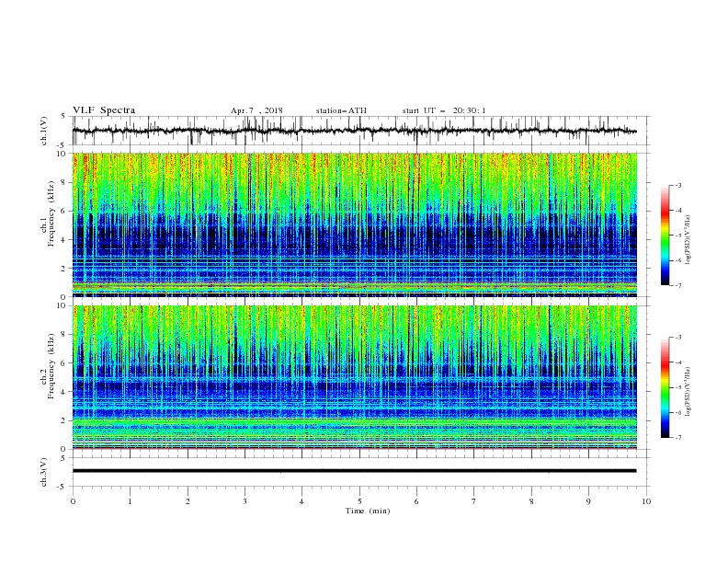Select the "start UT = 20:30:1" text
Viewport: 728px width, 563px height.
tap(444, 110)
